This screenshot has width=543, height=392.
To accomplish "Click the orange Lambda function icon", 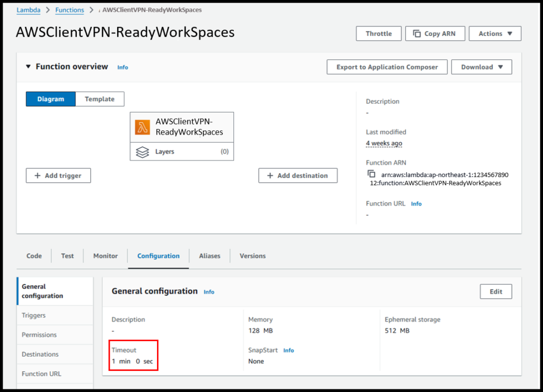I will click(x=143, y=127).
